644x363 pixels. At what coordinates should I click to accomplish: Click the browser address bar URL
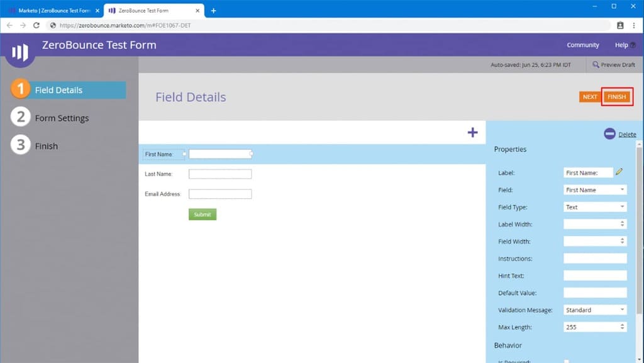click(125, 25)
